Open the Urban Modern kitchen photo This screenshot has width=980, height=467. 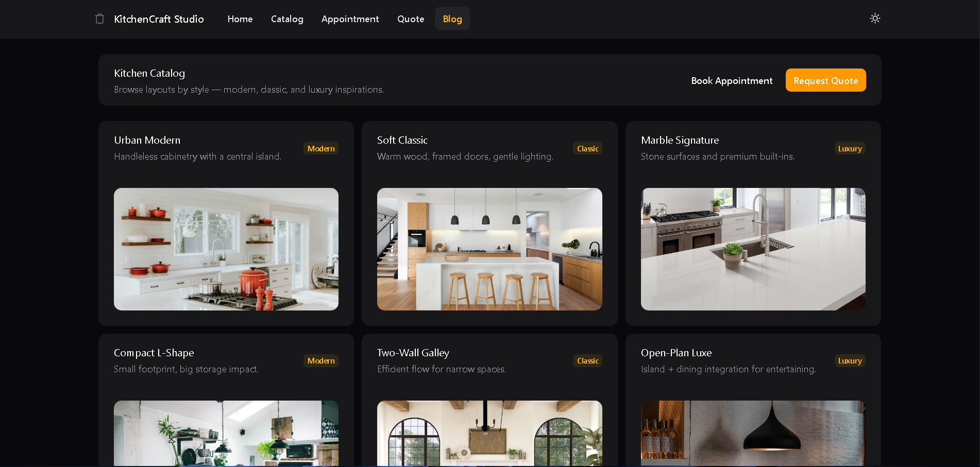click(x=226, y=249)
